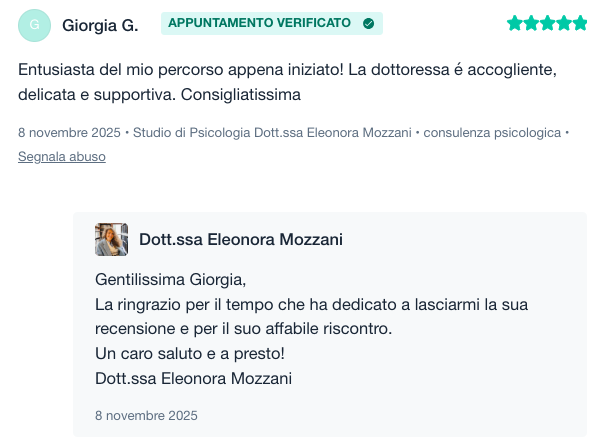Image resolution: width=607 pixels, height=443 pixels.
Task: Click the fifth star of the rating
Action: (580, 23)
